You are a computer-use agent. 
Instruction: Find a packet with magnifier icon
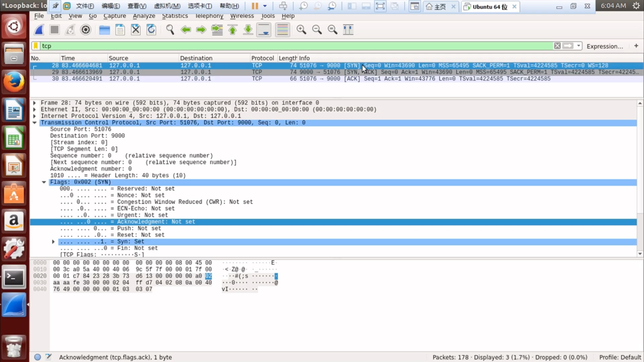click(170, 30)
